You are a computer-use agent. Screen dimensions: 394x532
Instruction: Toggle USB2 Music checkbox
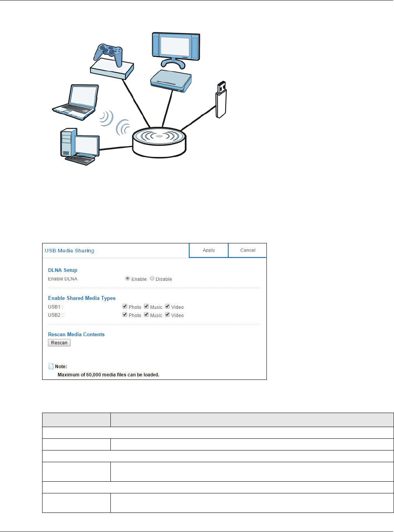click(x=146, y=315)
